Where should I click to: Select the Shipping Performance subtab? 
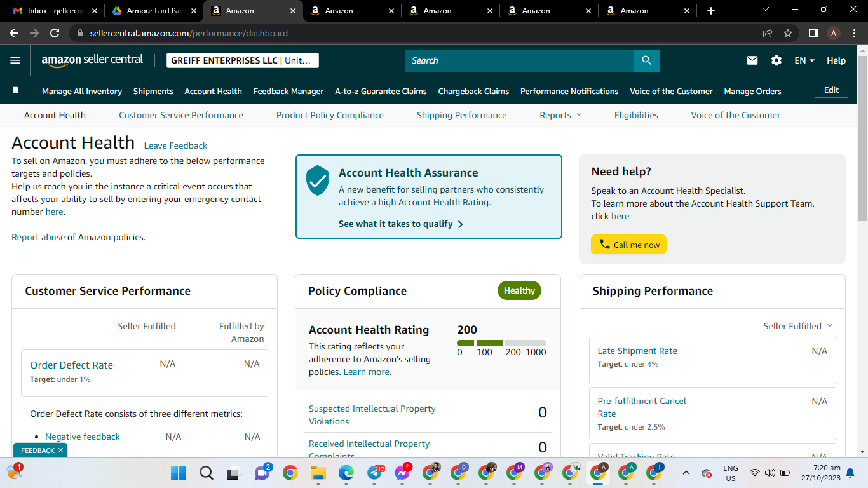pyautogui.click(x=462, y=115)
